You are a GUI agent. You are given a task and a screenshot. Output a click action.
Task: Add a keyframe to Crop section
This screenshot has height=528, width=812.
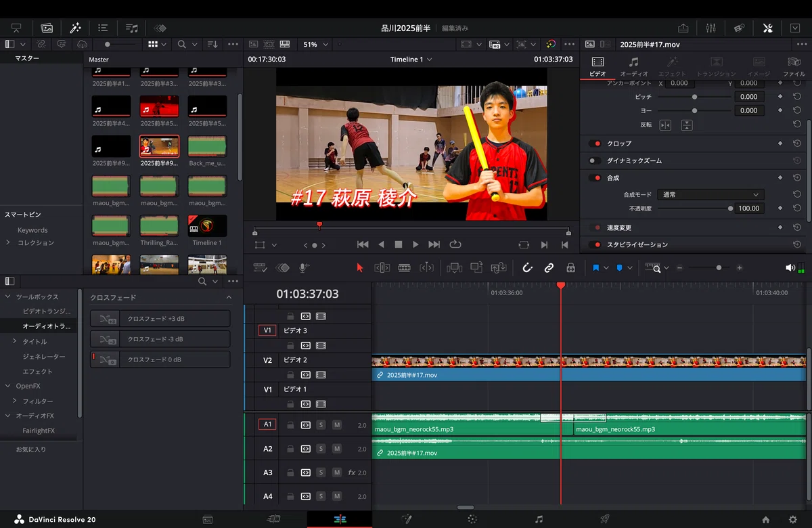coord(780,144)
